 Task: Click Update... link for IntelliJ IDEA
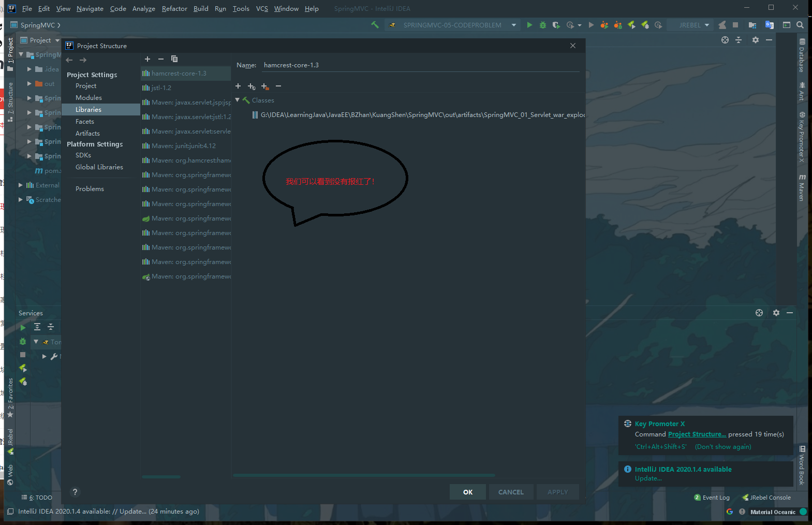pyautogui.click(x=648, y=478)
